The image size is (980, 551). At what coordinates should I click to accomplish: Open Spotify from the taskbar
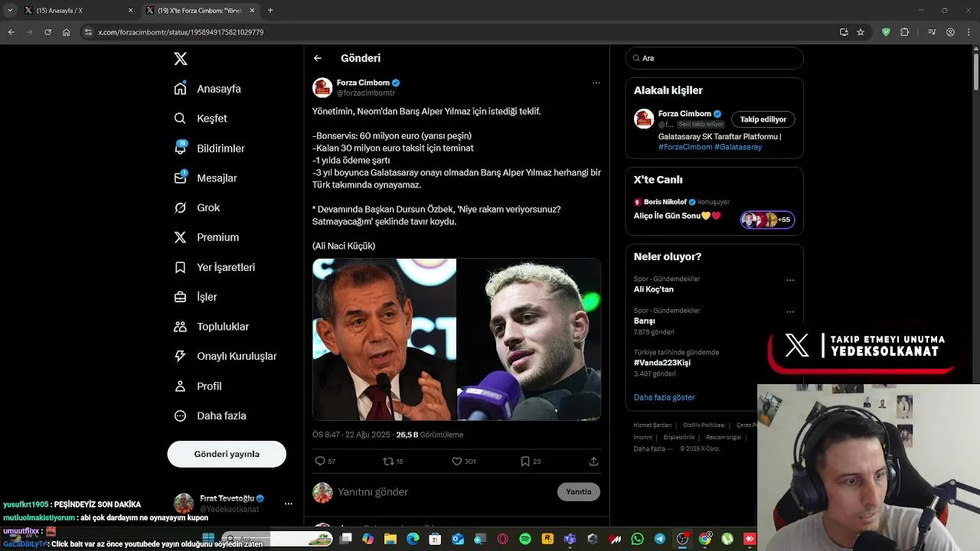525,540
